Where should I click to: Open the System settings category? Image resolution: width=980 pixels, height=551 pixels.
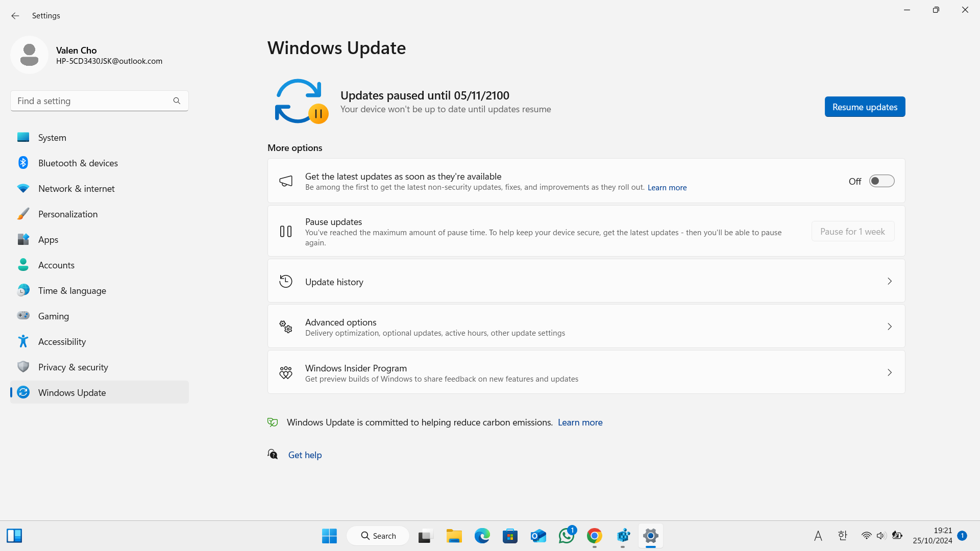[x=100, y=137]
